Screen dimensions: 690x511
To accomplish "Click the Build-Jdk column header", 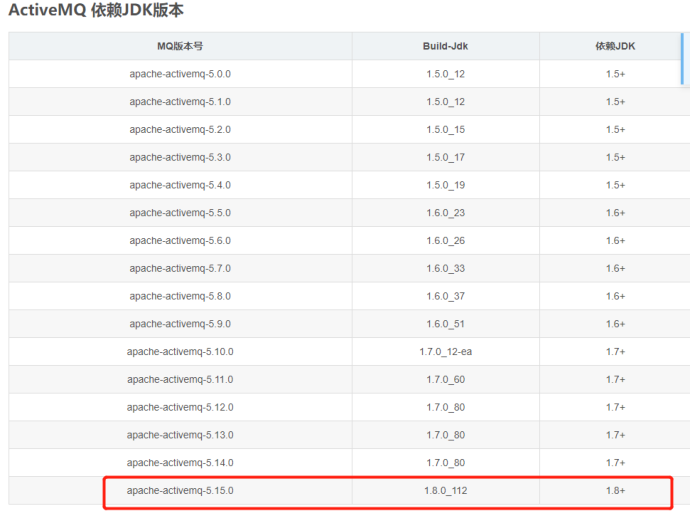I will [x=445, y=46].
